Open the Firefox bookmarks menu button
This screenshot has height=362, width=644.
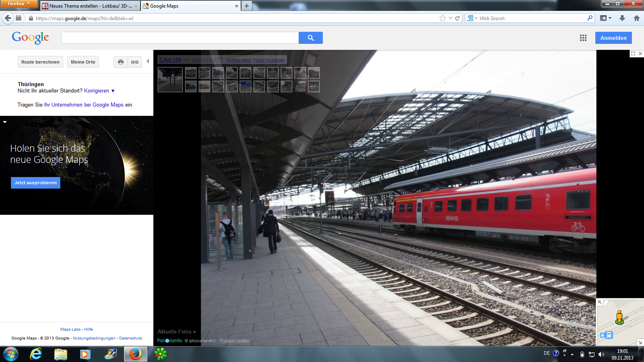click(x=606, y=18)
